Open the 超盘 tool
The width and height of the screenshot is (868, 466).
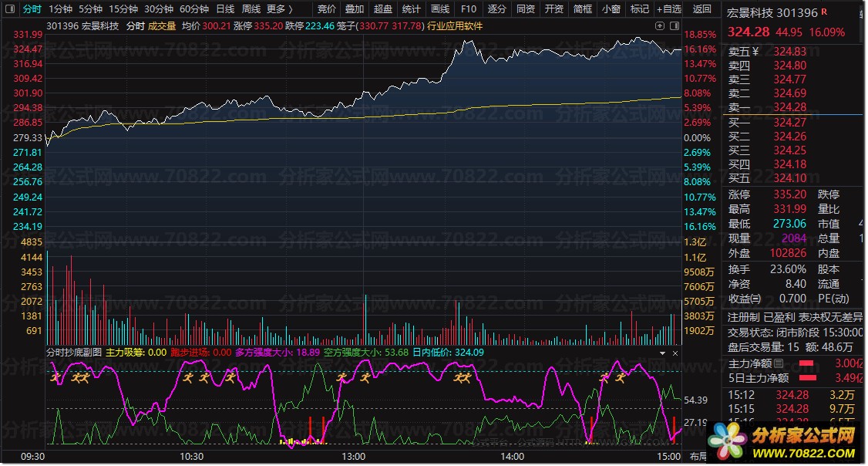pyautogui.click(x=382, y=8)
